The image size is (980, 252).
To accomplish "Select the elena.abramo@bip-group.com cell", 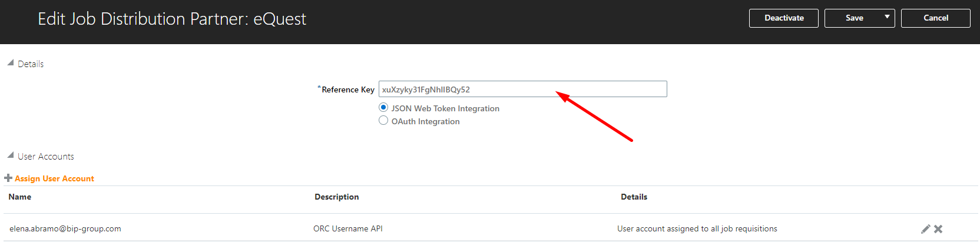I will coord(65,228).
